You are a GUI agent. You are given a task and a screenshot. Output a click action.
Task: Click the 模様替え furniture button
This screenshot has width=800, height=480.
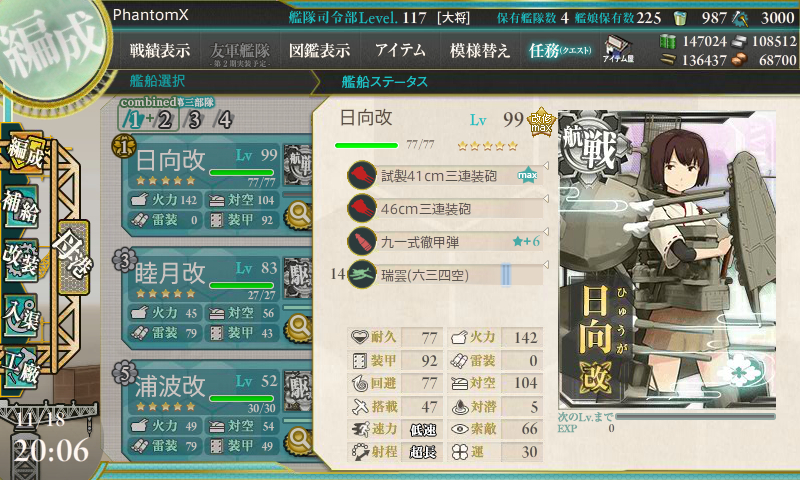coord(480,50)
